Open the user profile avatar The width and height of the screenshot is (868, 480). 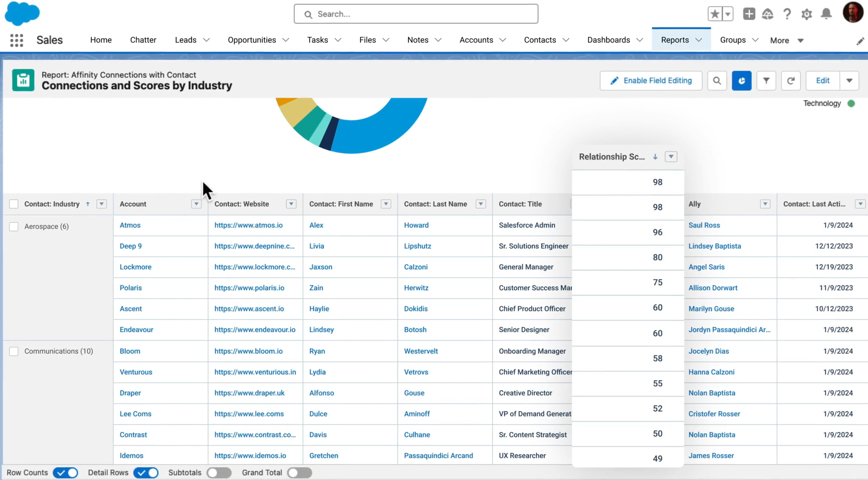coord(853,13)
